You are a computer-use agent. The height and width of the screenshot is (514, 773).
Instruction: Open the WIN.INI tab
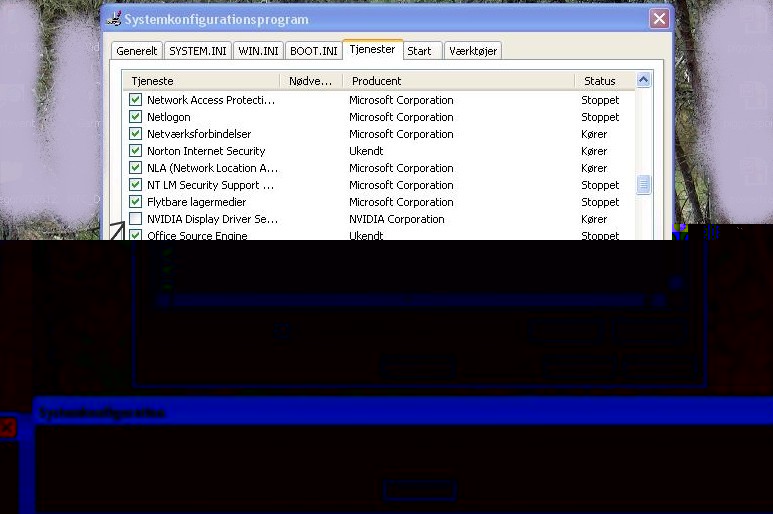coord(258,51)
